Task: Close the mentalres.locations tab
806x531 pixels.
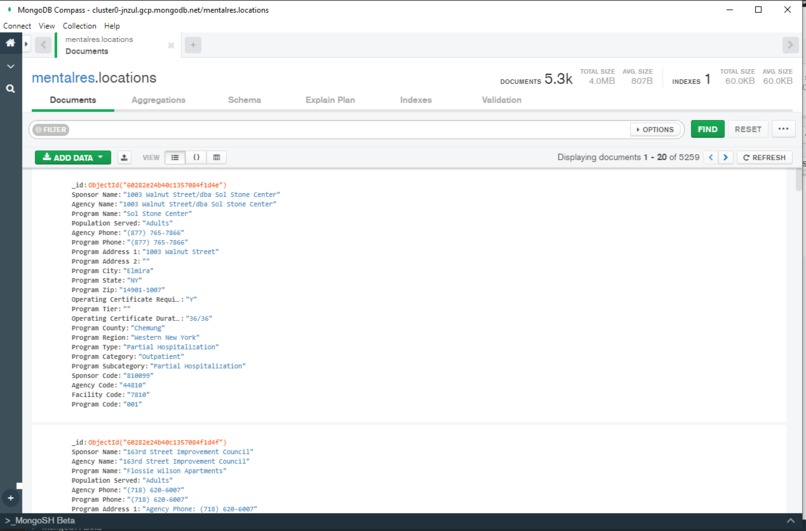Action: [171, 45]
